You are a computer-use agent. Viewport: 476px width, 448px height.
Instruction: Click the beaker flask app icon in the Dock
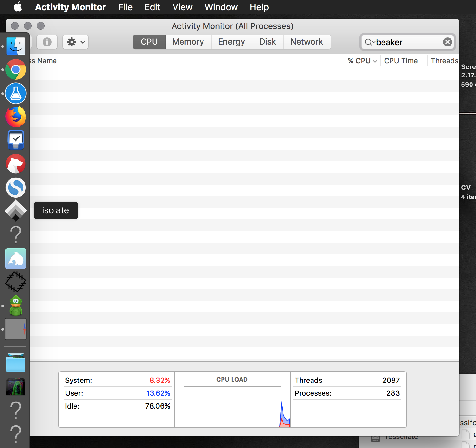click(x=16, y=94)
